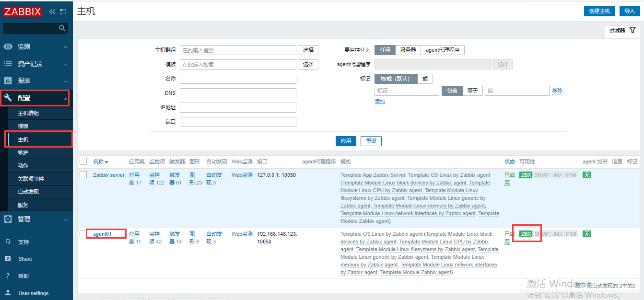Click the eye icon beside 监测
Viewport: 644px width, 300px height.
point(8,46)
